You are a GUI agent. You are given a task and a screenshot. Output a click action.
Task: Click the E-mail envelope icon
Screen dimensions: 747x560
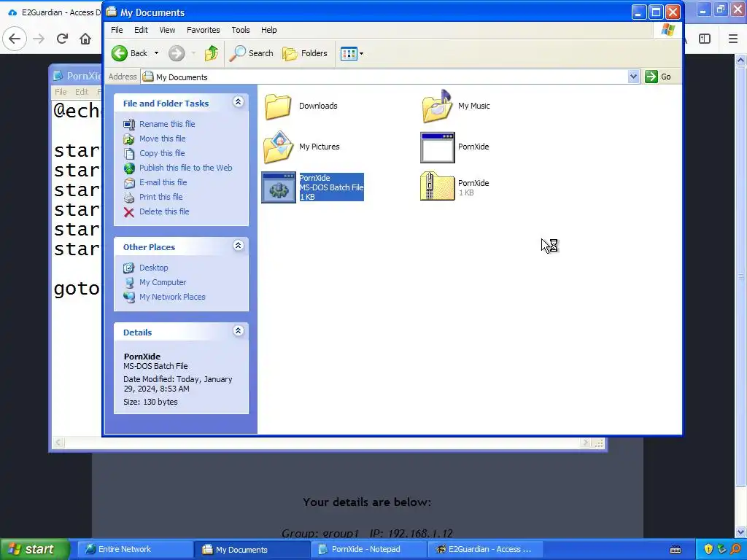(129, 183)
